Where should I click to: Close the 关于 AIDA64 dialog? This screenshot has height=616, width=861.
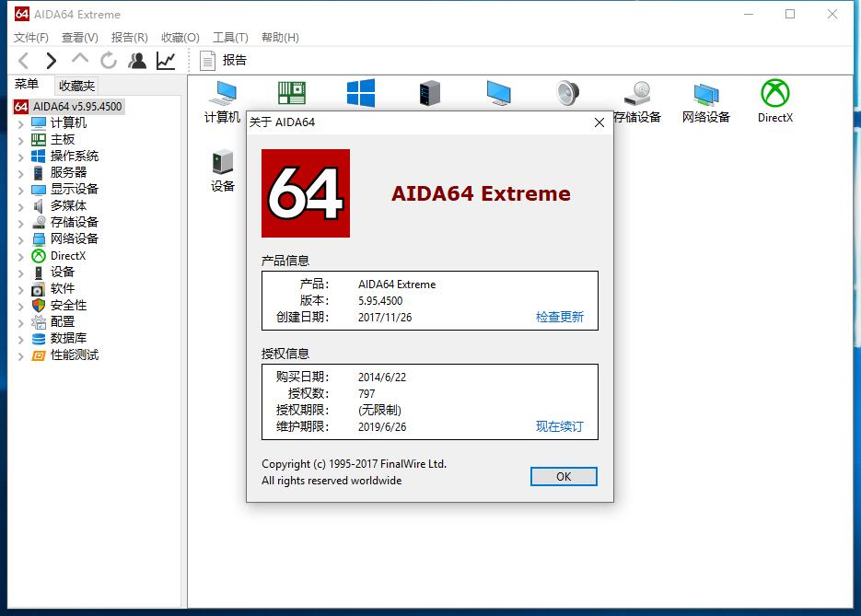click(x=599, y=122)
